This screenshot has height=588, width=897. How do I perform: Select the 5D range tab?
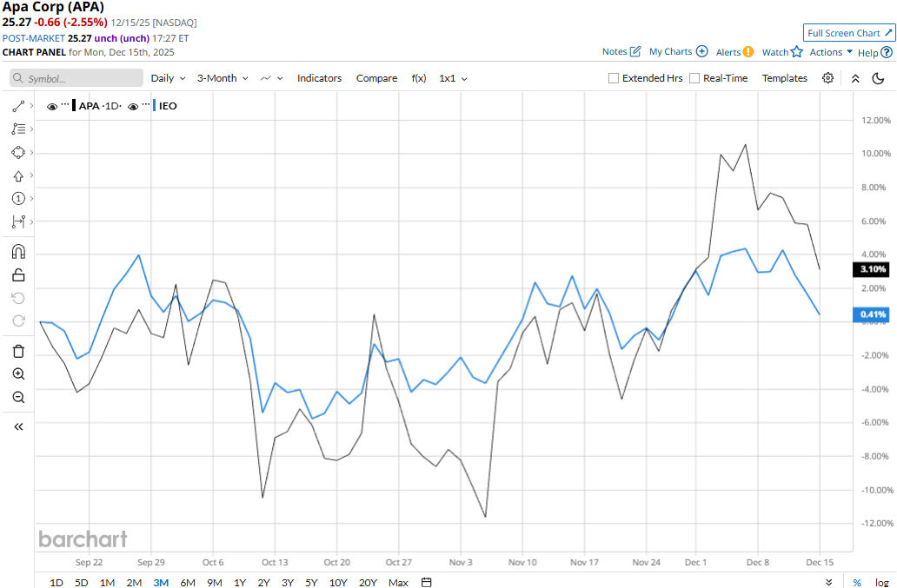coord(81,582)
